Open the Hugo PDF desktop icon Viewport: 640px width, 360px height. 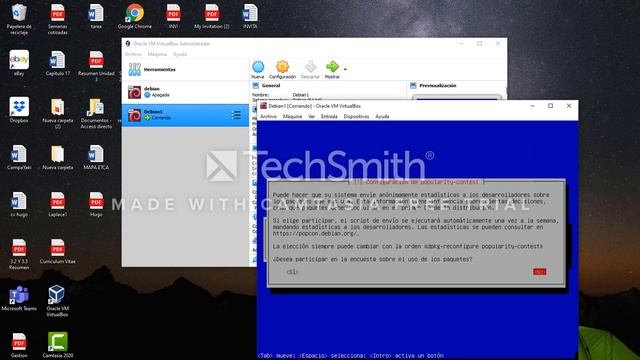(x=96, y=204)
